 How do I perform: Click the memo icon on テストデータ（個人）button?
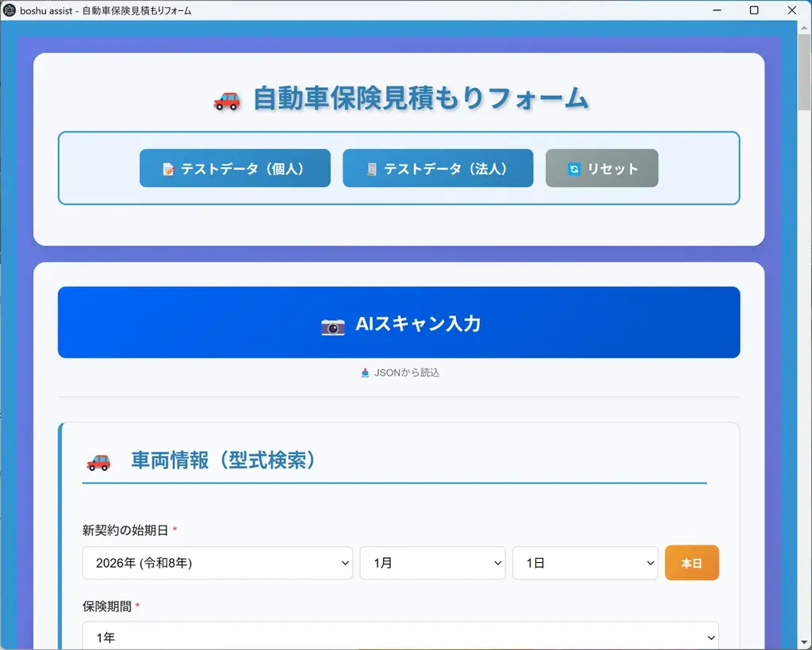click(168, 167)
